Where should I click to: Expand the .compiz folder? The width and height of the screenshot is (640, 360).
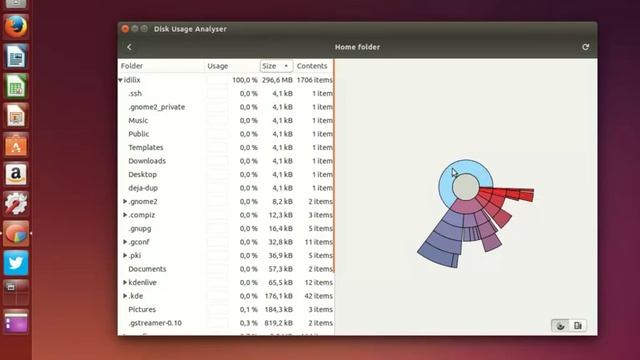(x=125, y=215)
